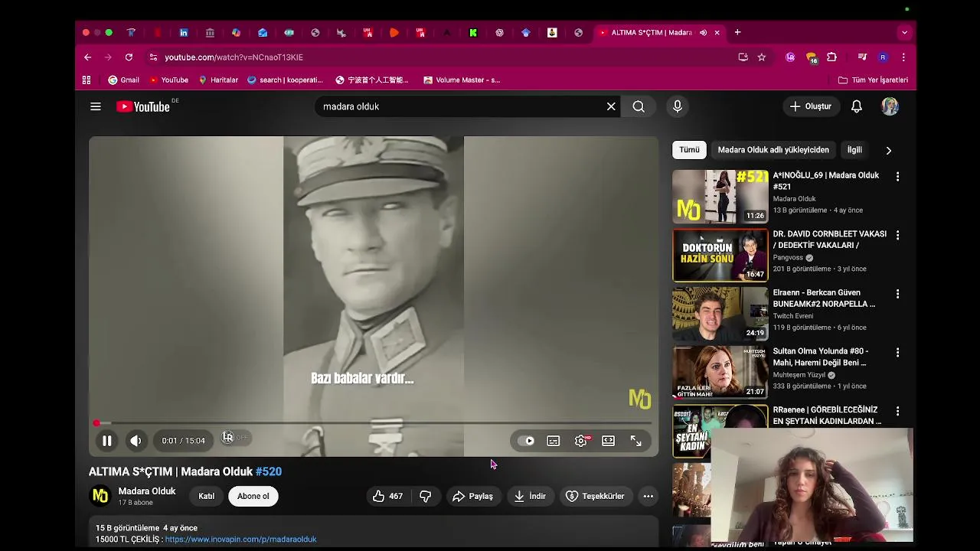Share the video with Paylaş

(472, 496)
